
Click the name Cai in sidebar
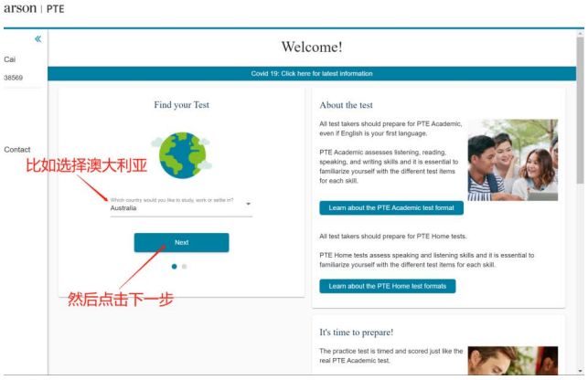(10, 59)
